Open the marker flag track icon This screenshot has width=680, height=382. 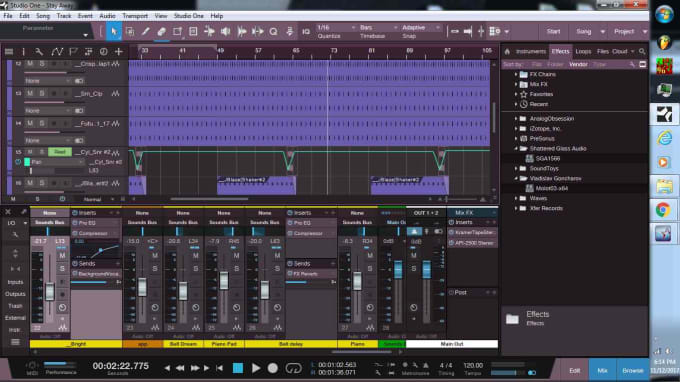[73, 52]
